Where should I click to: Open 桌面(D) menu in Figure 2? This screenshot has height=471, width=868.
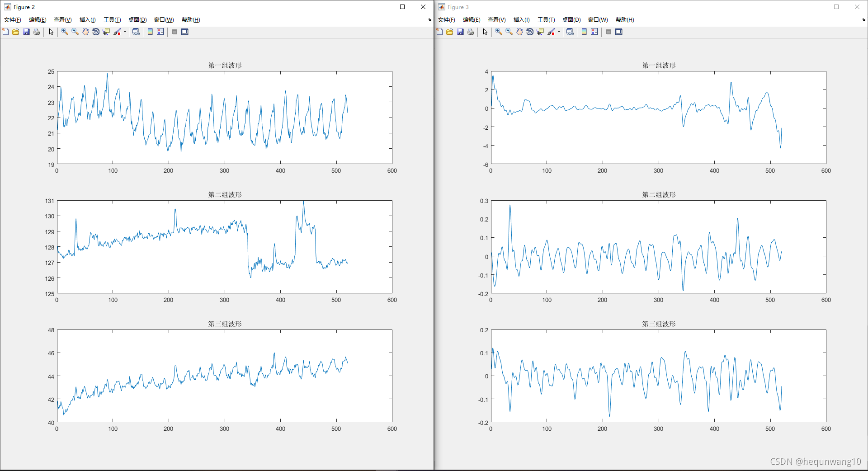tap(137, 20)
